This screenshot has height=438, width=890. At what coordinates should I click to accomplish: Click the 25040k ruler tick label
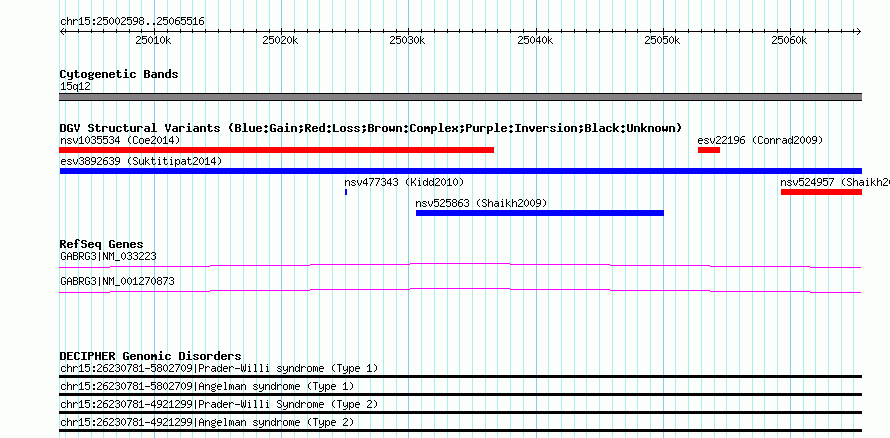(536, 40)
